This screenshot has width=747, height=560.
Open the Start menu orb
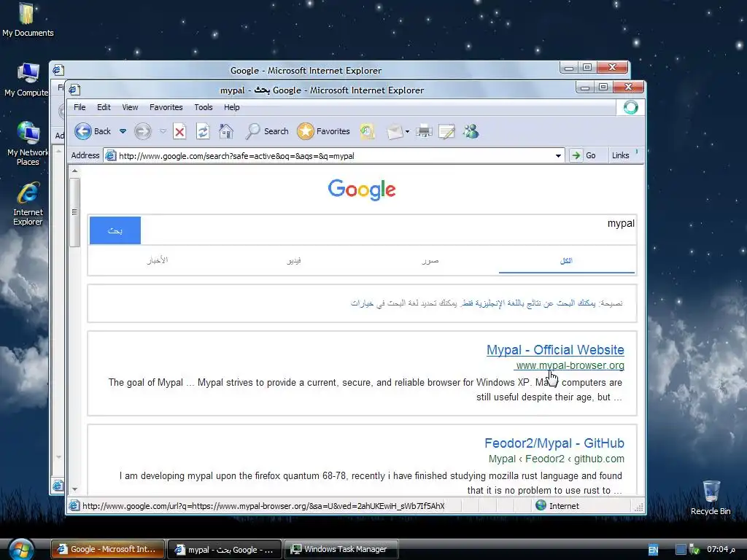(x=20, y=550)
